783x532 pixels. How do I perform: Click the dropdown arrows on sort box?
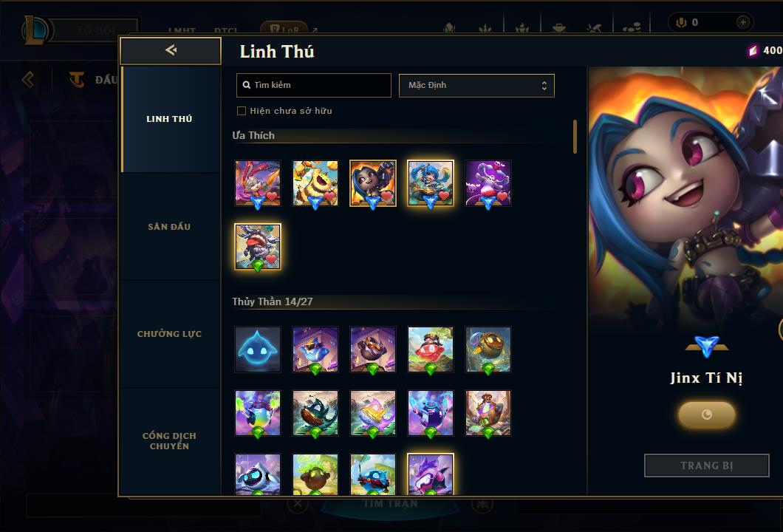[544, 86]
